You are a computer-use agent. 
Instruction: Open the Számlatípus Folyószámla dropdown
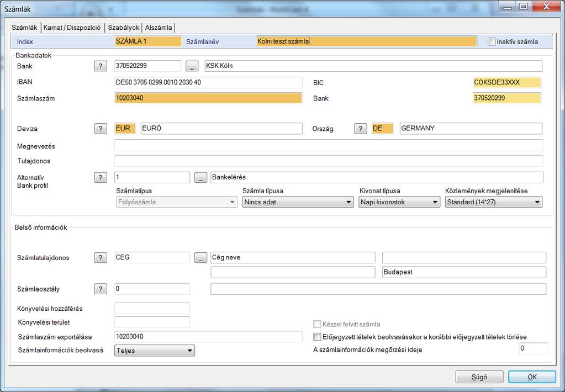pyautogui.click(x=177, y=202)
